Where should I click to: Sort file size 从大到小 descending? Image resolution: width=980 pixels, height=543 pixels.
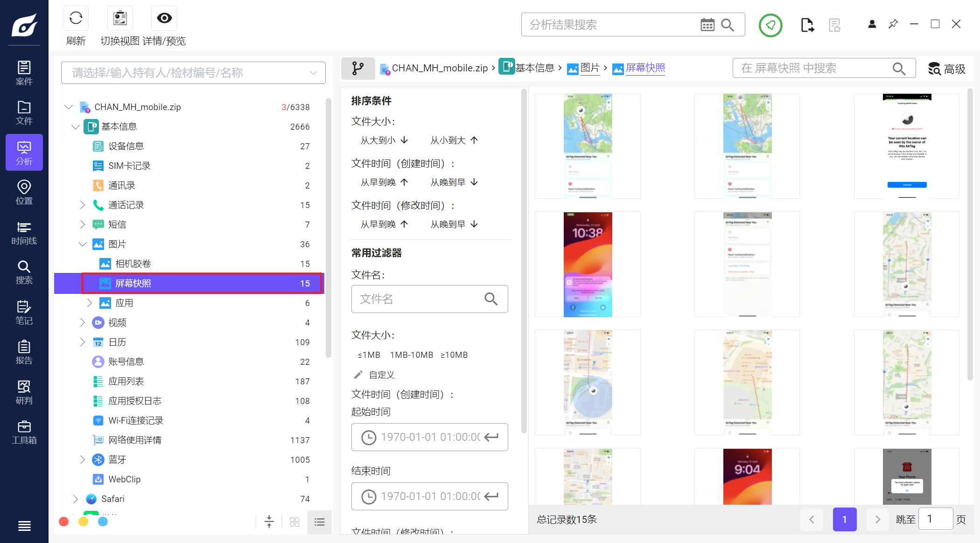click(x=384, y=140)
